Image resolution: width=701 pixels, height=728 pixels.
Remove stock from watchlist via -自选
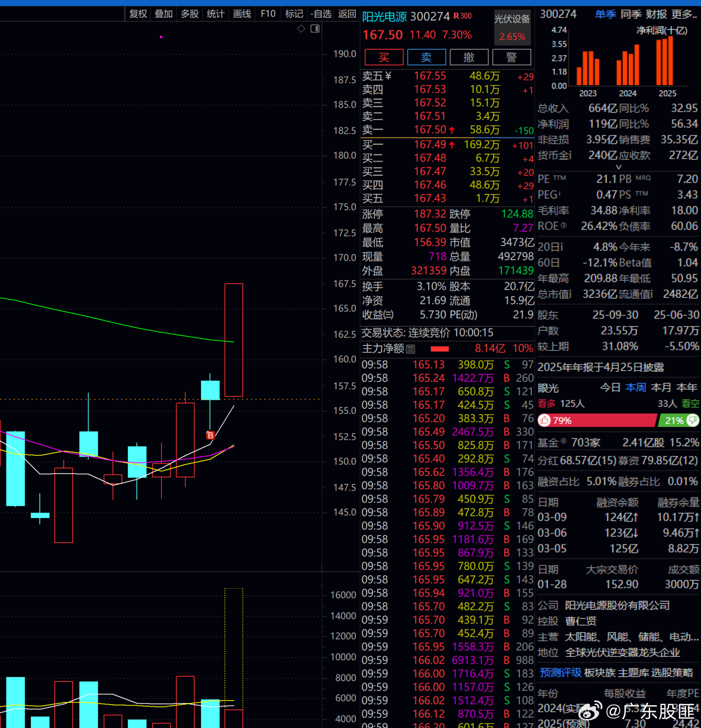coord(321,14)
